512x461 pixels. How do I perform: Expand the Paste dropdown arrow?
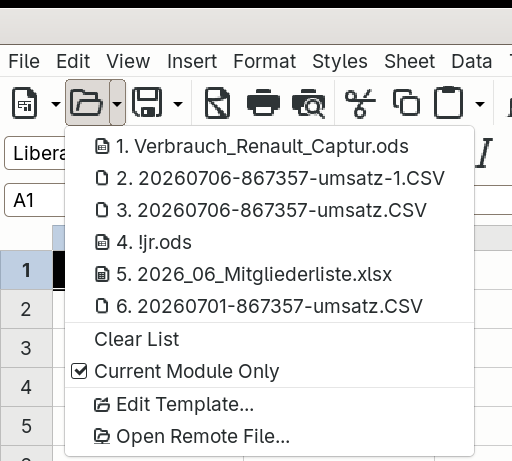click(480, 104)
